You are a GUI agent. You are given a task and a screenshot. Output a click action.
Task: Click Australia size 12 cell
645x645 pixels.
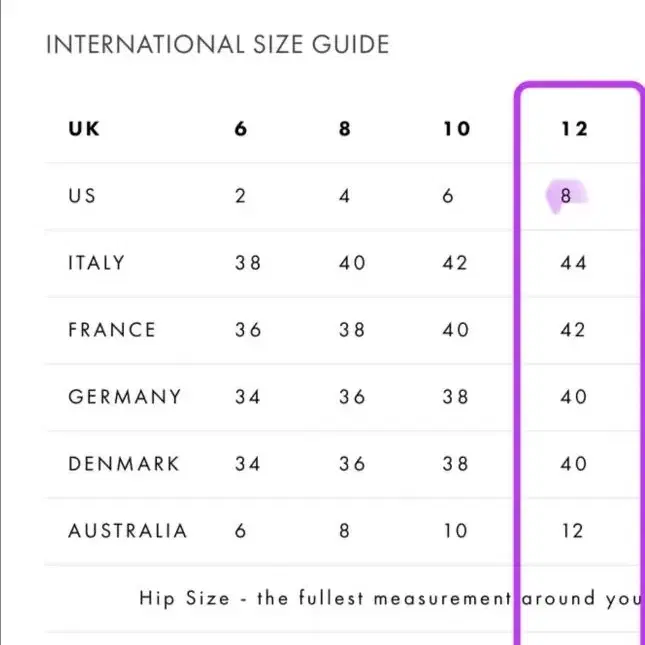coord(573,531)
